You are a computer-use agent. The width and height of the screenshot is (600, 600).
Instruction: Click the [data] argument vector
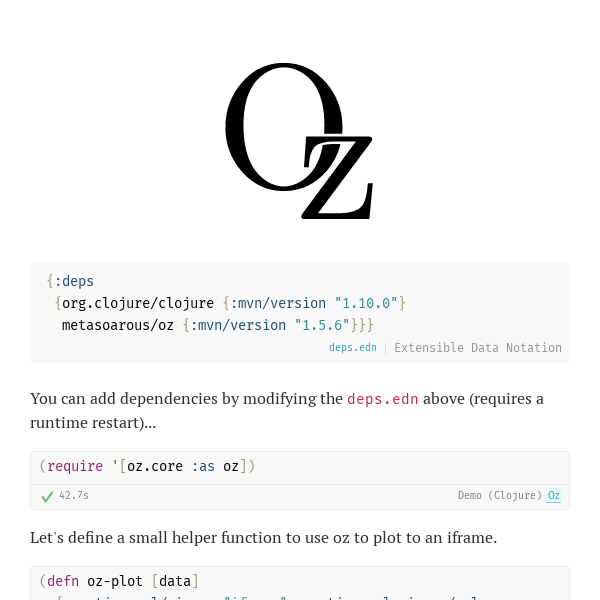point(175,581)
